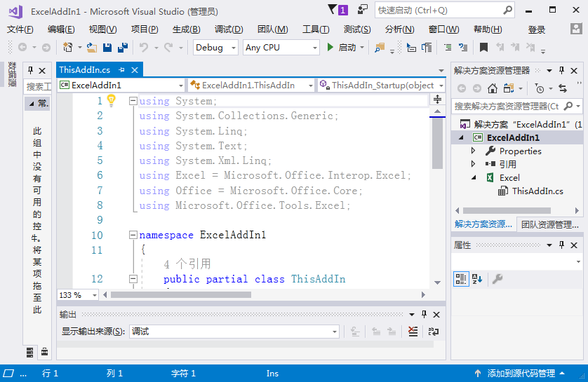This screenshot has height=382, width=588.
Task: Open the ExcelAddIn1.ThisAddIn type dropdown
Action: 251,86
